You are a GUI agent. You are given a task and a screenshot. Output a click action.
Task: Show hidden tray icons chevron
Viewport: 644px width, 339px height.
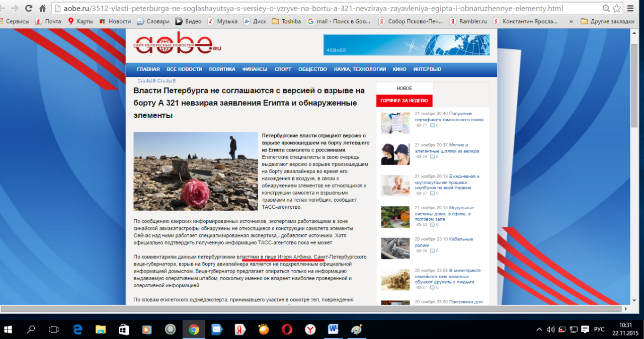point(539,329)
